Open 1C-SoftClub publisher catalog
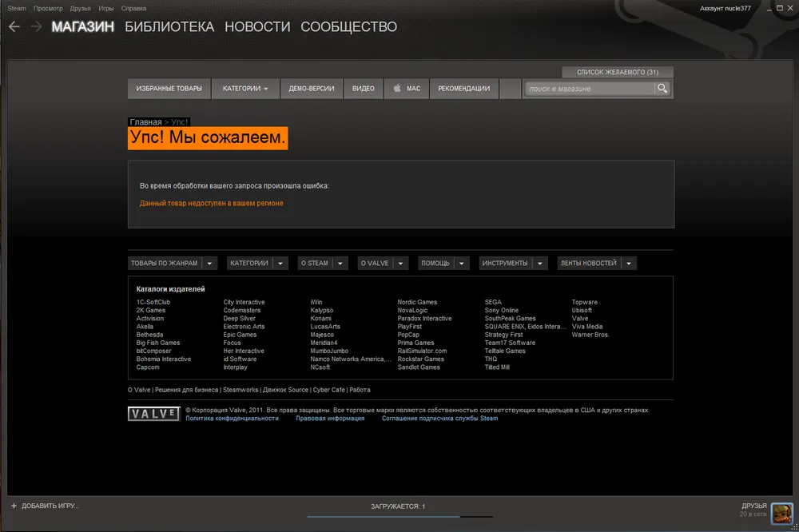The image size is (799, 532). tap(153, 302)
